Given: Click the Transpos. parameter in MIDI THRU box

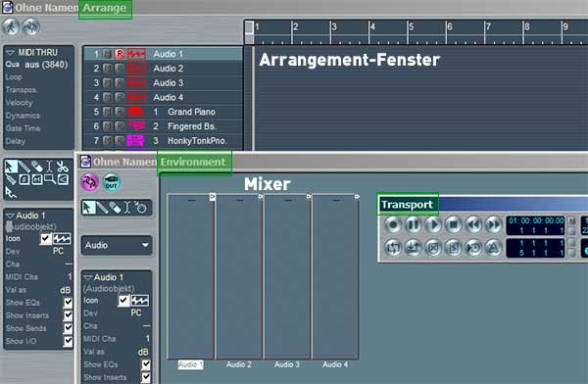Looking at the screenshot, I should click(22, 90).
